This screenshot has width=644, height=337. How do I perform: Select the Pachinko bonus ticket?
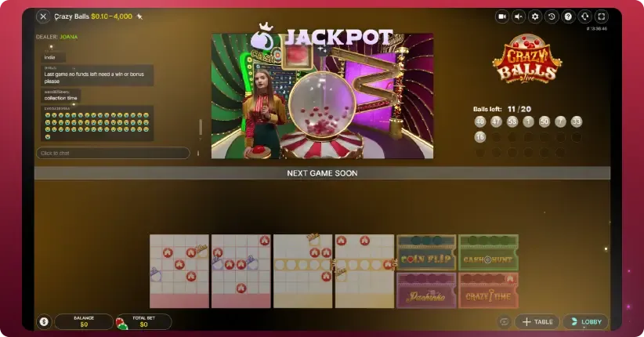tap(426, 290)
